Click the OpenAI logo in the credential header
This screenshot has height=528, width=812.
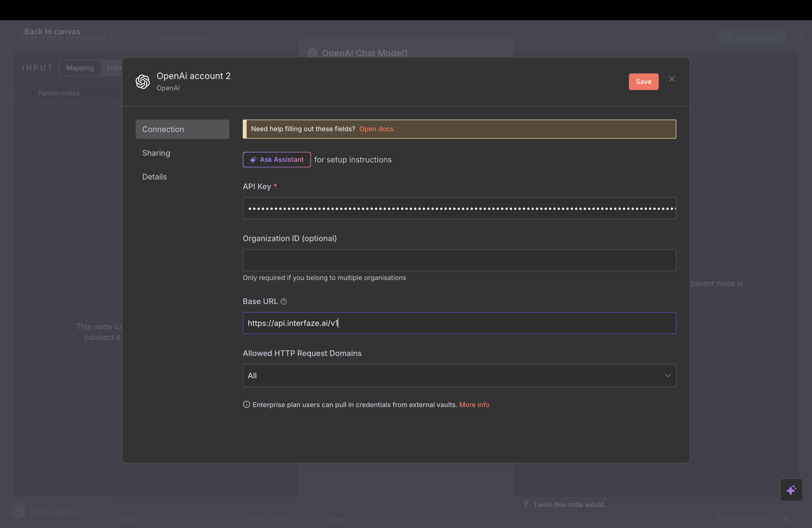point(143,82)
